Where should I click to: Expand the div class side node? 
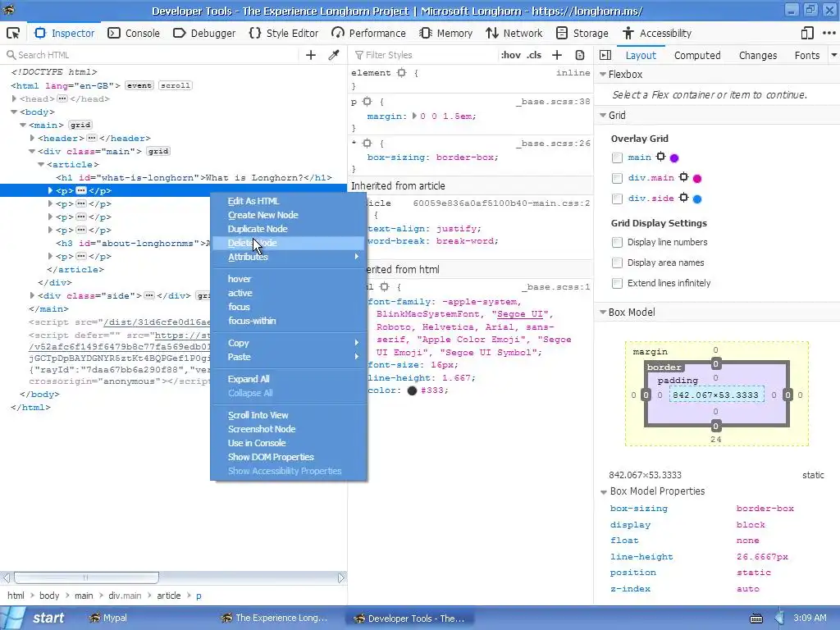coord(32,295)
